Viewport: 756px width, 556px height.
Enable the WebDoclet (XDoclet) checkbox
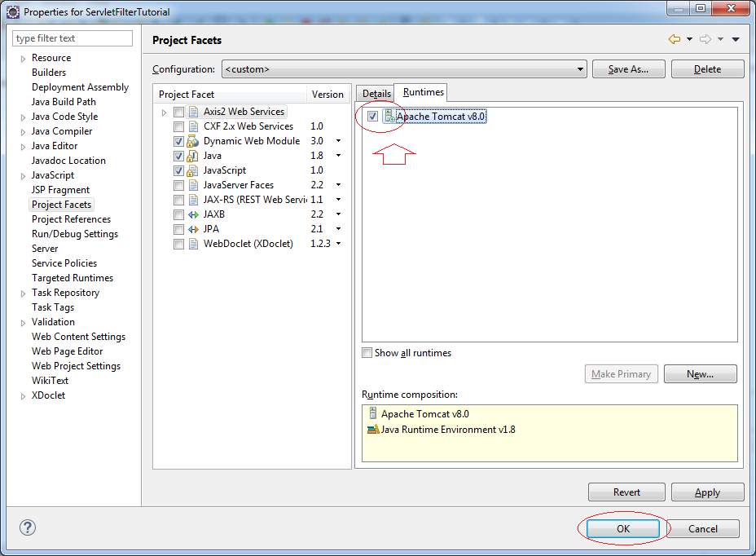pyautogui.click(x=179, y=244)
